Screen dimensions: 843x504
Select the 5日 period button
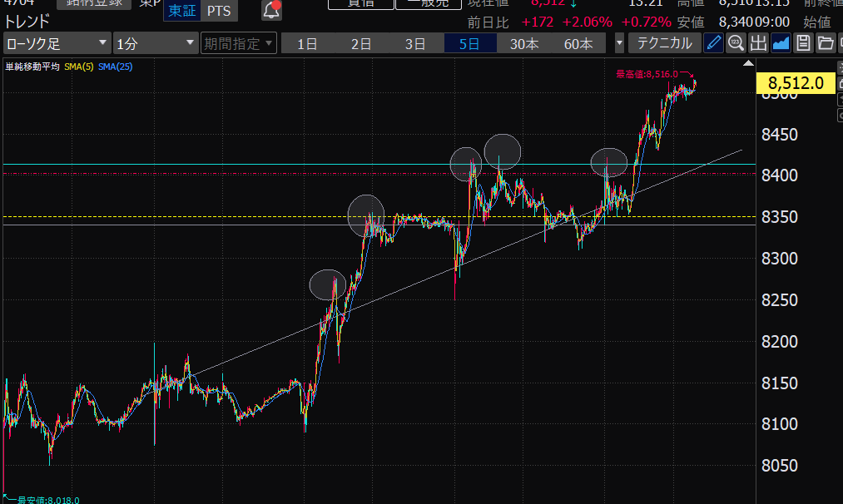point(469,43)
